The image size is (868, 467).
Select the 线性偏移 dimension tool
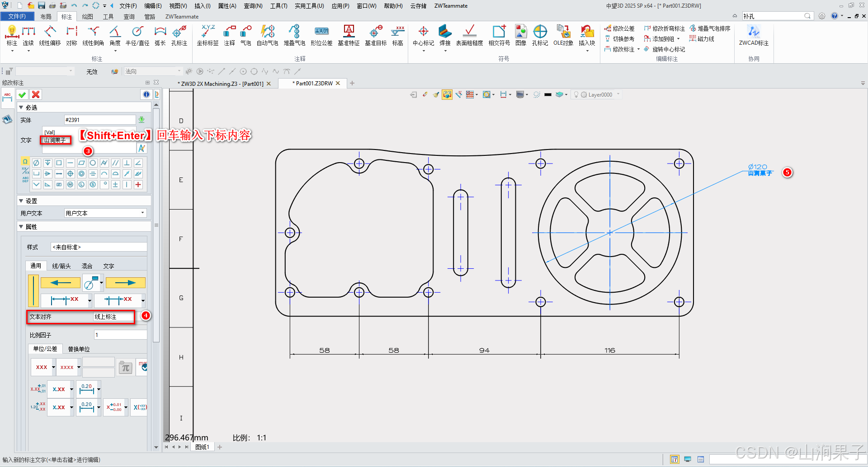coord(50,36)
